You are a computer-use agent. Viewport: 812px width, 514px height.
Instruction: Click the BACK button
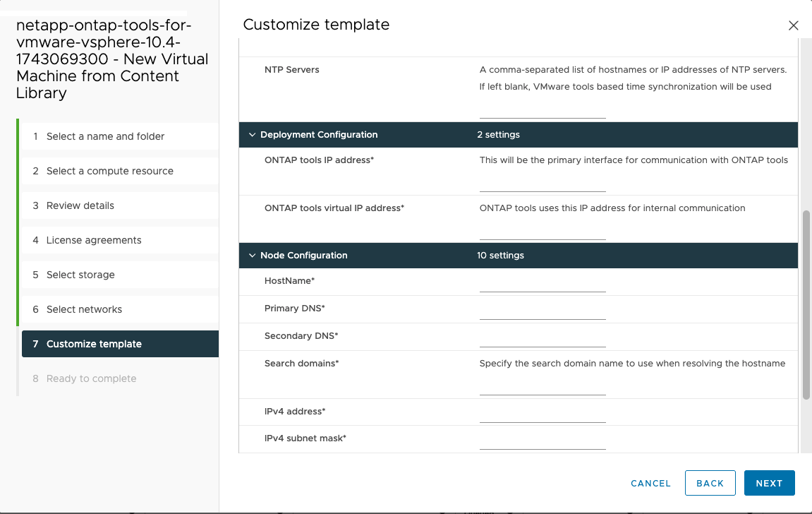click(x=710, y=483)
